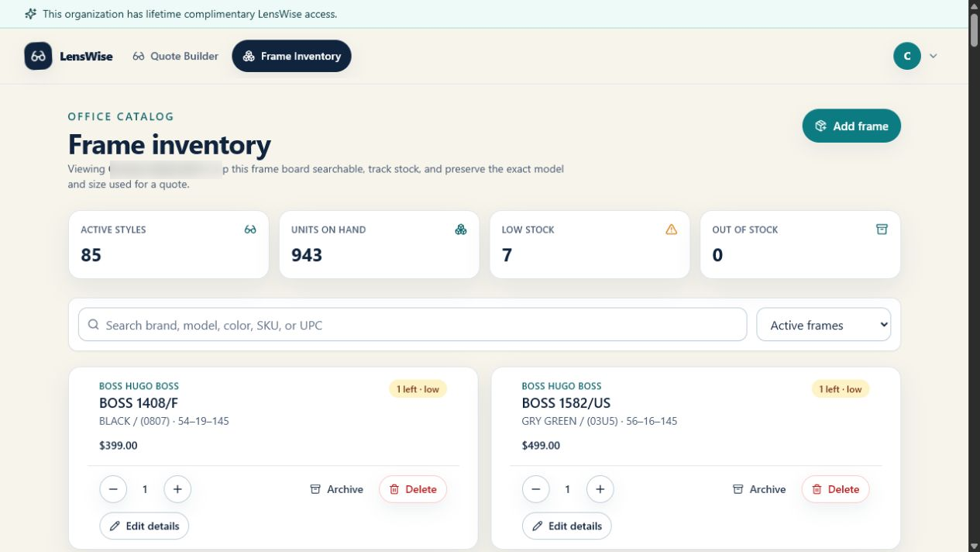Click the page scrollbar up arrow
This screenshot has width=980, height=552.
pyautogui.click(x=975, y=6)
